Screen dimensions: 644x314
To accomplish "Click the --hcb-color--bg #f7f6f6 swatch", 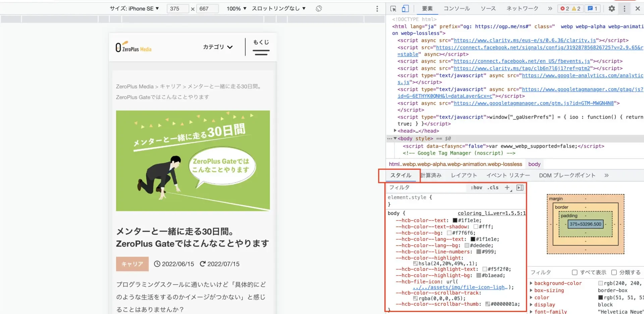I will (x=449, y=233).
